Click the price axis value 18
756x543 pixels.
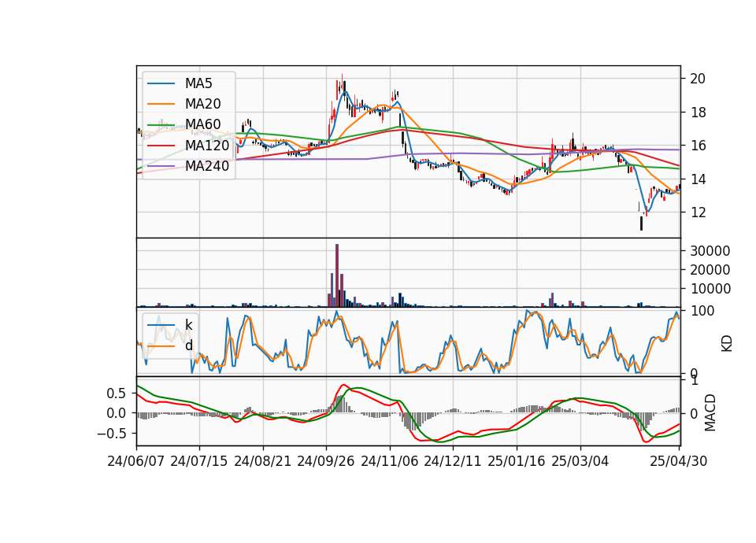(x=698, y=113)
